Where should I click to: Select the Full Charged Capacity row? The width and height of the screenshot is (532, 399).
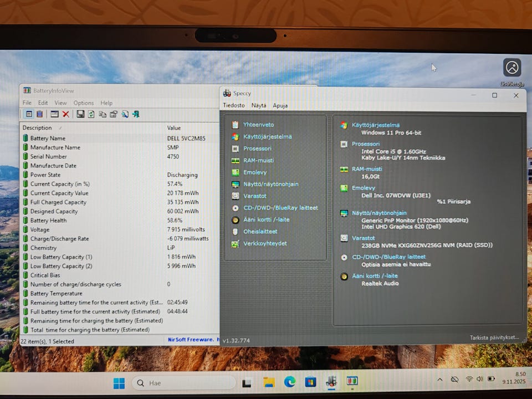[x=120, y=202]
